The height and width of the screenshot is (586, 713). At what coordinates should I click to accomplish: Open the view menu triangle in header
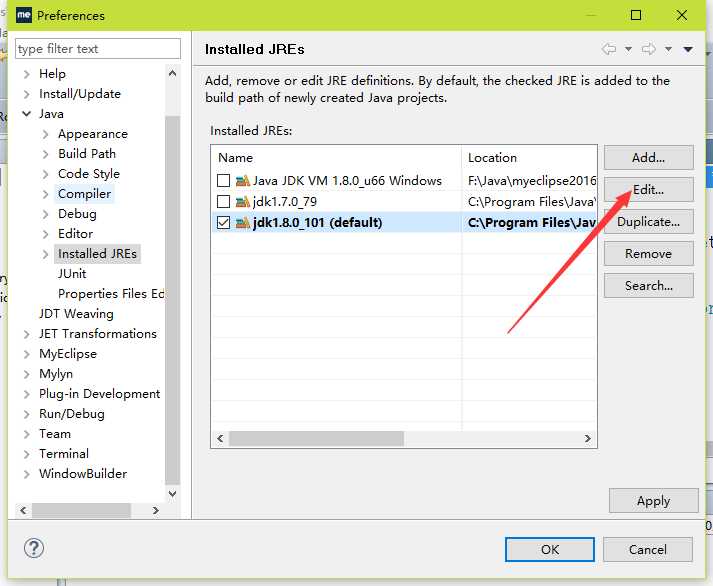pos(688,49)
